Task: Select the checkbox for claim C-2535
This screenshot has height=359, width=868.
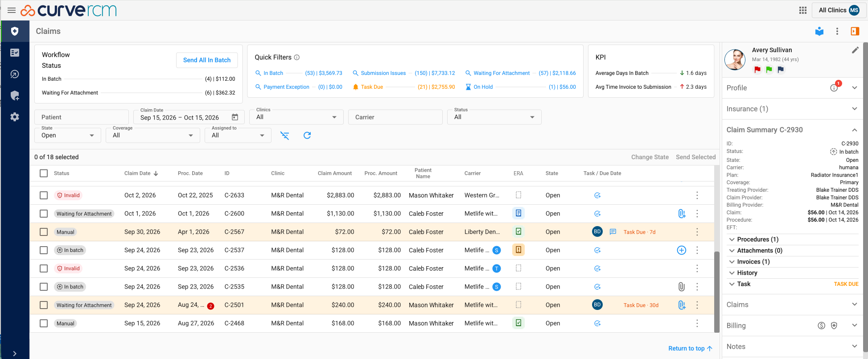Action: [44, 287]
